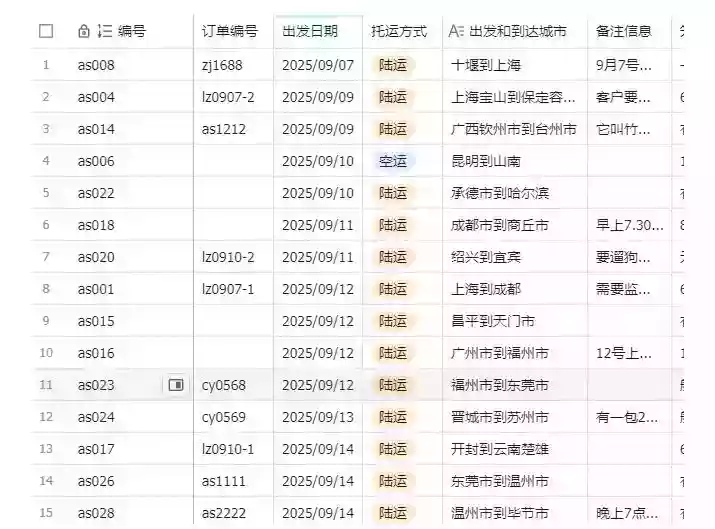715x529 pixels.
Task: Click order number cy0568
Action: click(x=223, y=385)
